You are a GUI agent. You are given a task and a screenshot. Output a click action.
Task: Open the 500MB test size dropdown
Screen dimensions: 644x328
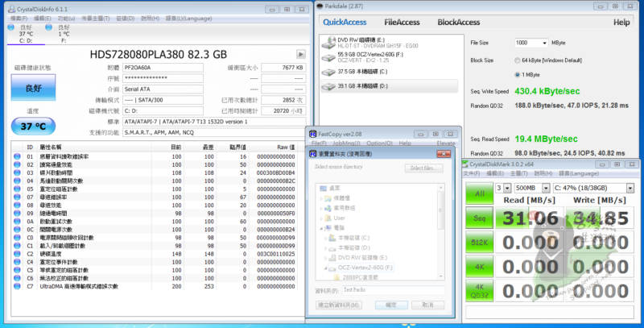coord(546,188)
